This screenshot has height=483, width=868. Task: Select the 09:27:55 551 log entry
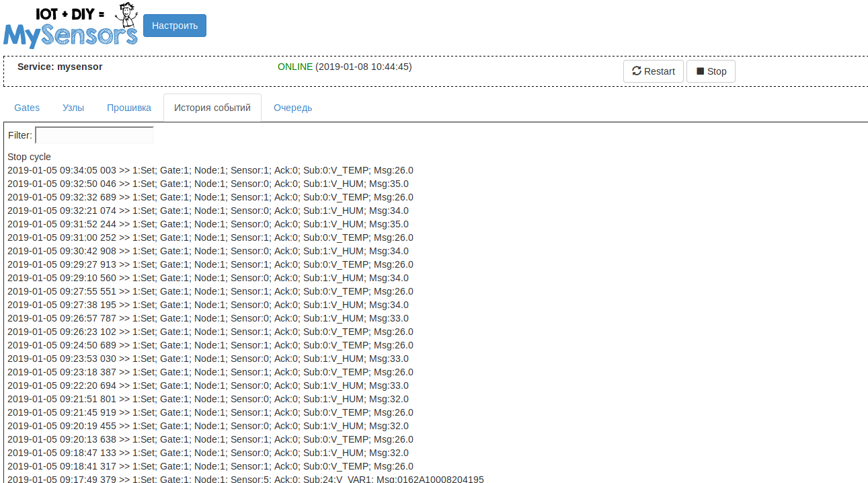pyautogui.click(x=210, y=291)
